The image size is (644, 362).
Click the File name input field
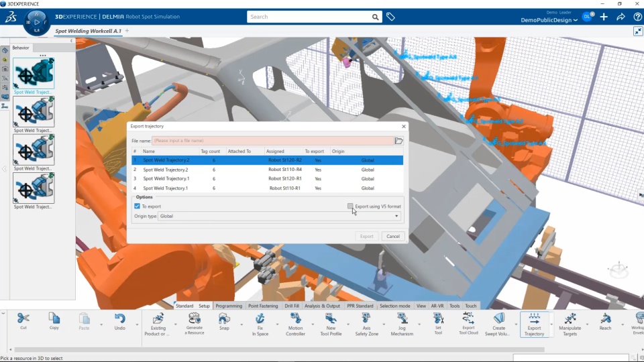273,140
